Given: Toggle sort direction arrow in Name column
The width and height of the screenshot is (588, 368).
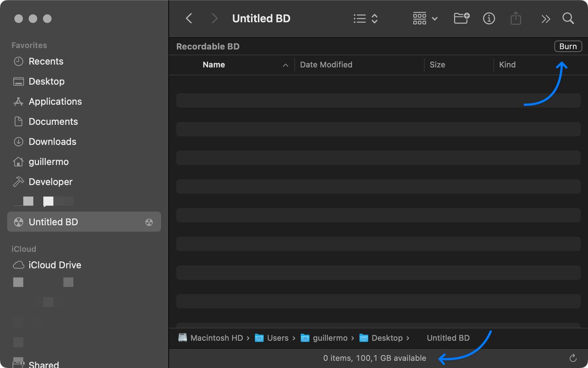Looking at the screenshot, I should coord(285,65).
